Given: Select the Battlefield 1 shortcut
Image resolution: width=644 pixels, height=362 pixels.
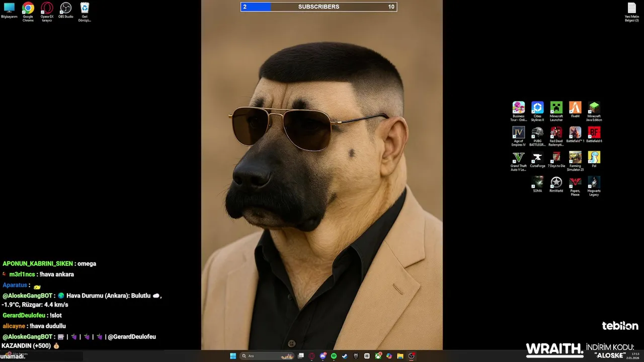Looking at the screenshot, I should coord(575,135).
